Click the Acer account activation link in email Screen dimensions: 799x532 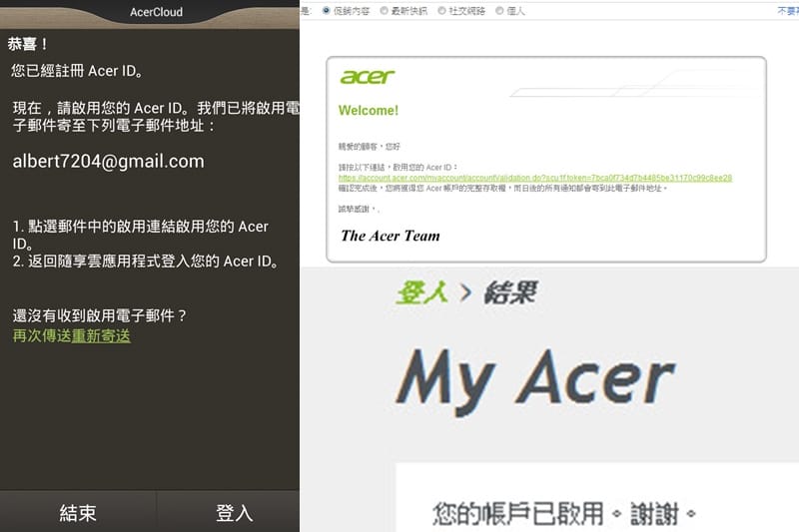[x=535, y=178]
